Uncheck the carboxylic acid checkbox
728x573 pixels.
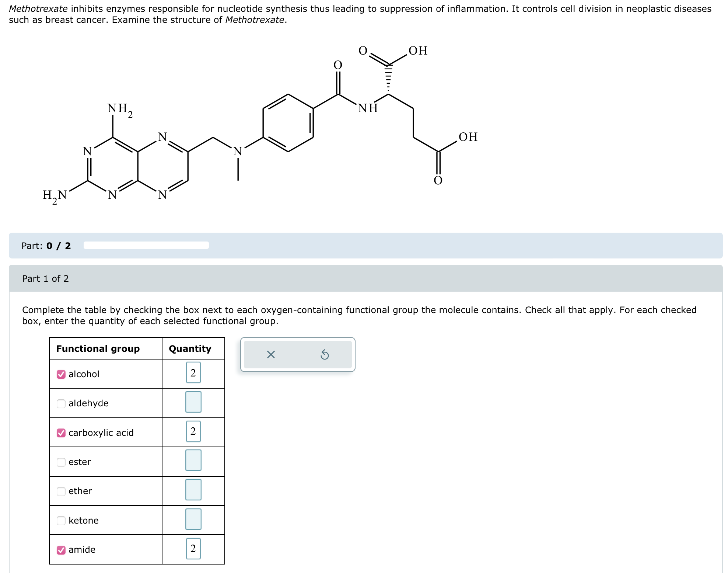point(61,433)
